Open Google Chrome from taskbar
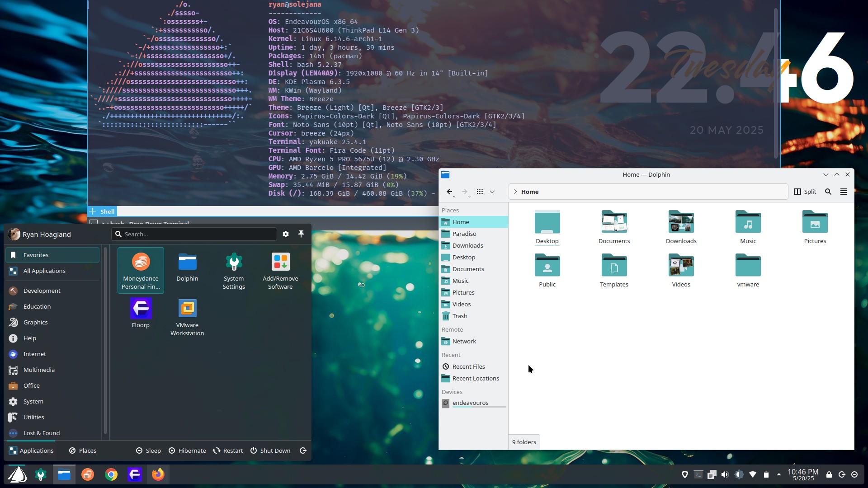This screenshot has height=488, width=868. (111, 474)
